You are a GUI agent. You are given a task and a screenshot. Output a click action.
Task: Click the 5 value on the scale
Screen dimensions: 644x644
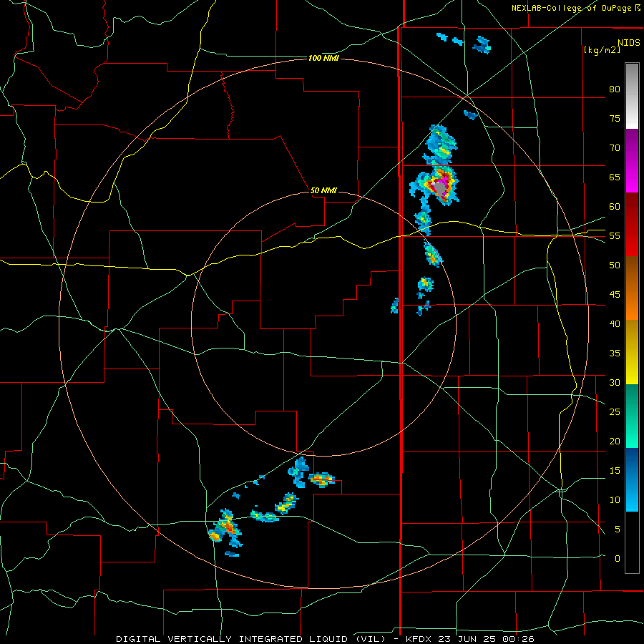click(618, 530)
